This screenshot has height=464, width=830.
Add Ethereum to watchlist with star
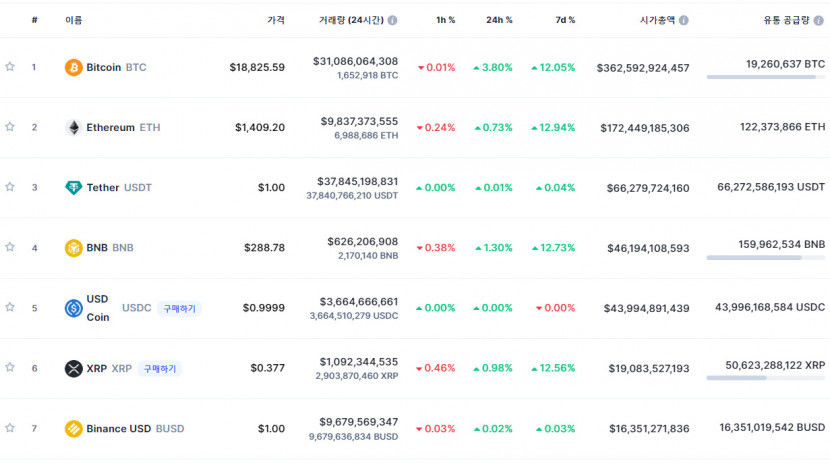point(10,127)
